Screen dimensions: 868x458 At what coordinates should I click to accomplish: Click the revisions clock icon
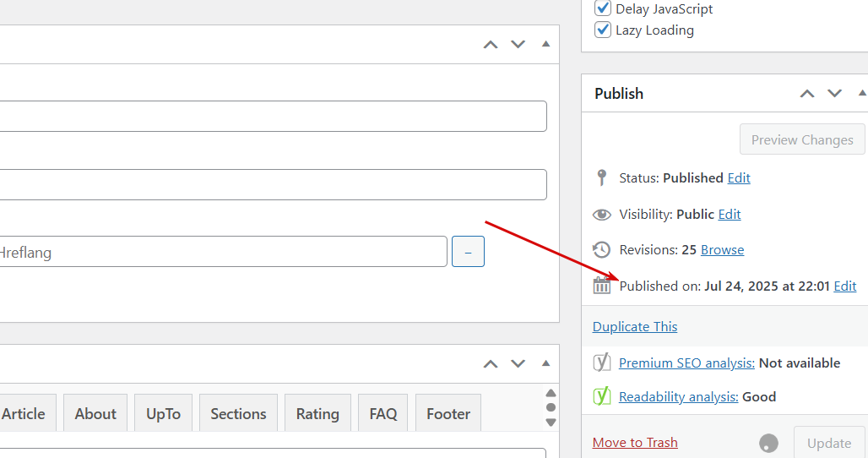point(602,250)
